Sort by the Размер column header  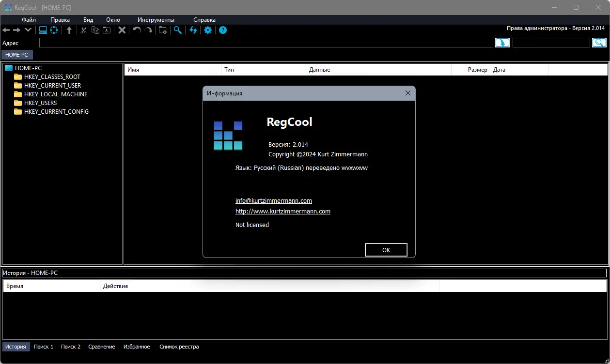point(470,70)
